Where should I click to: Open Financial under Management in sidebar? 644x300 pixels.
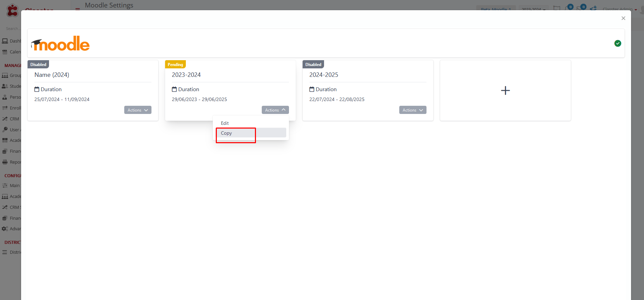point(11,151)
